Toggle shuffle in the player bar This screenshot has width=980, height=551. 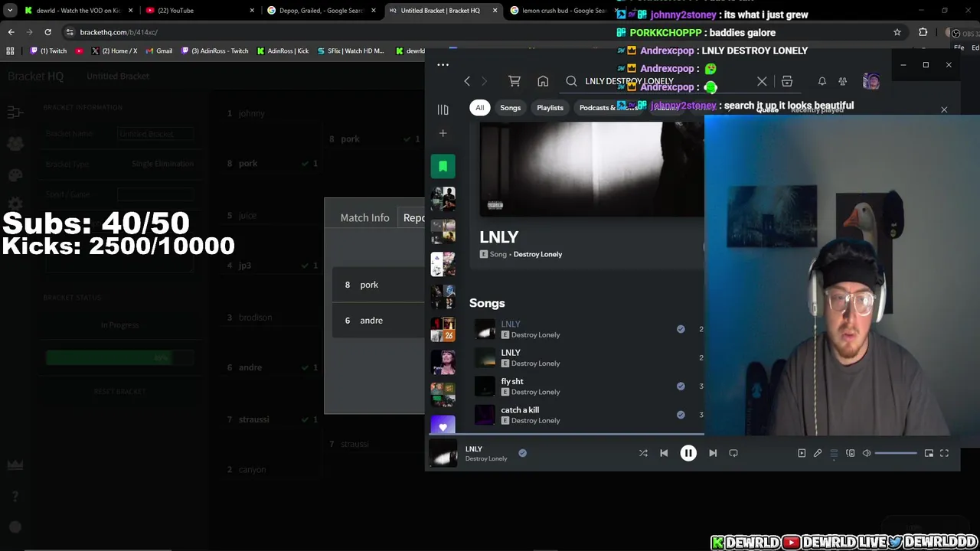click(x=643, y=453)
